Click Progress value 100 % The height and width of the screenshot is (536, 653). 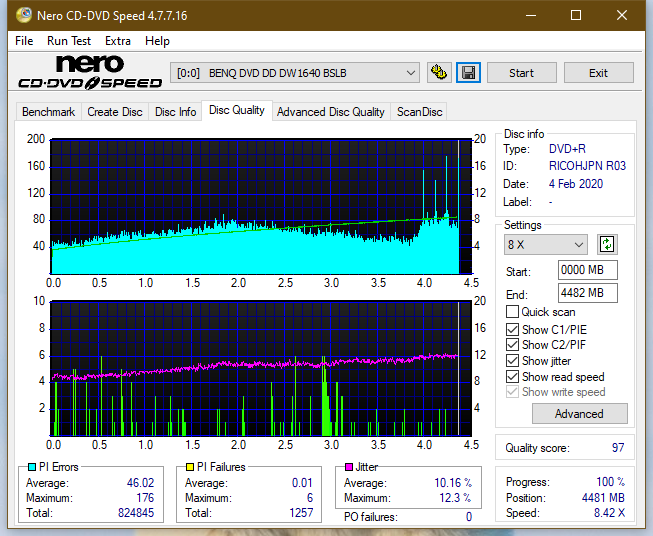[611, 482]
